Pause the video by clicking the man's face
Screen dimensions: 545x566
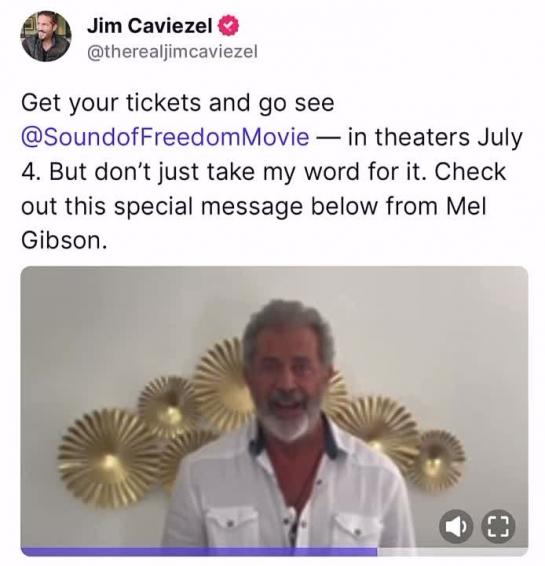point(287,375)
